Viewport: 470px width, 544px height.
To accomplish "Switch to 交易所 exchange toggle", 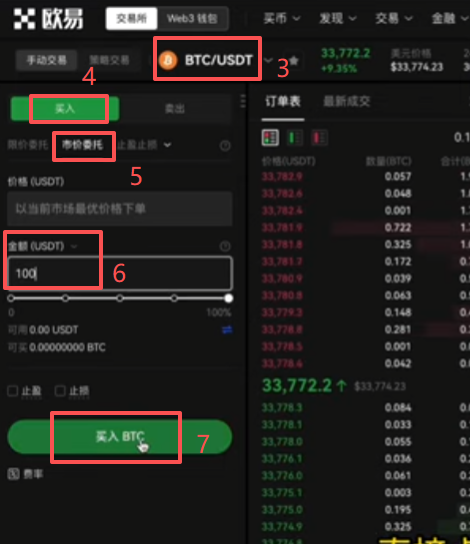I will pyautogui.click(x=131, y=18).
